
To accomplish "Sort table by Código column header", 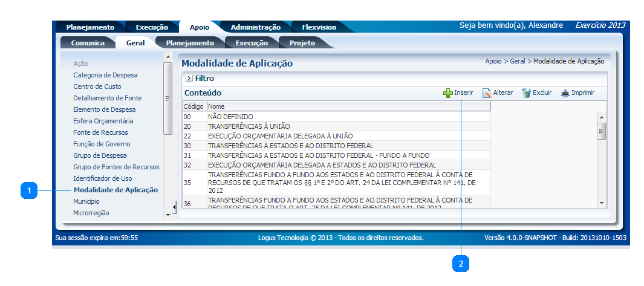I will (x=194, y=106).
